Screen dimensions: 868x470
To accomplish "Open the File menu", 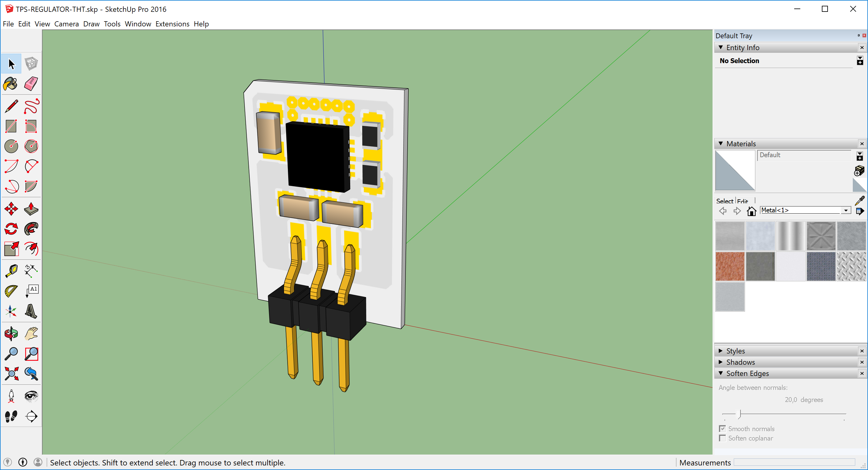I will point(8,24).
